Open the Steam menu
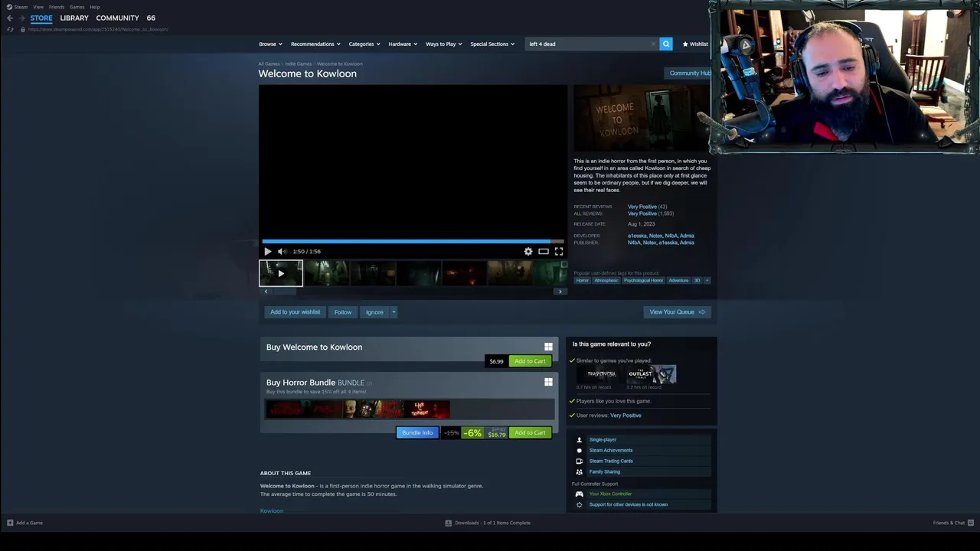 pos(21,7)
